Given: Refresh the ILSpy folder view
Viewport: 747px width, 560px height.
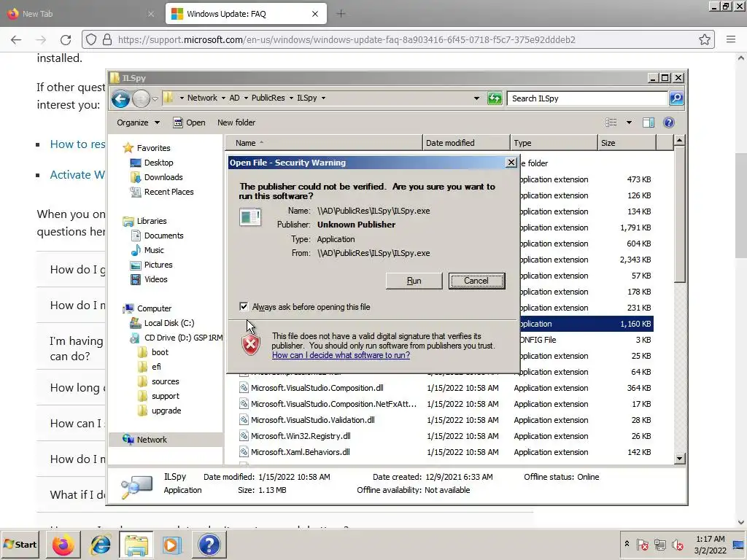Looking at the screenshot, I should tap(495, 98).
